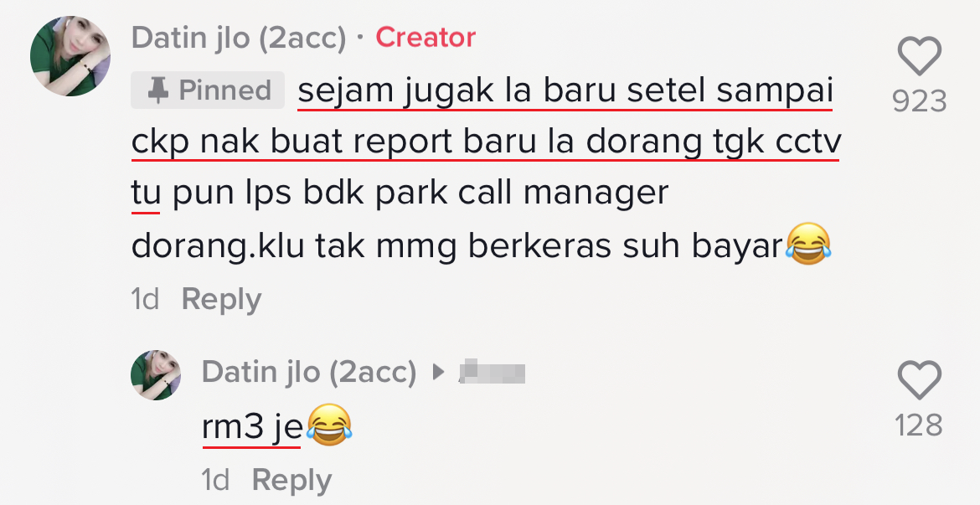Reply to the 'rm3 je' comment

(x=291, y=481)
